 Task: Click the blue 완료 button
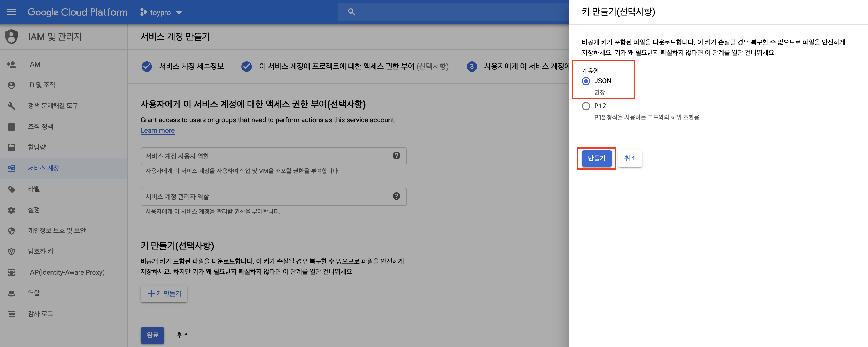tap(152, 335)
